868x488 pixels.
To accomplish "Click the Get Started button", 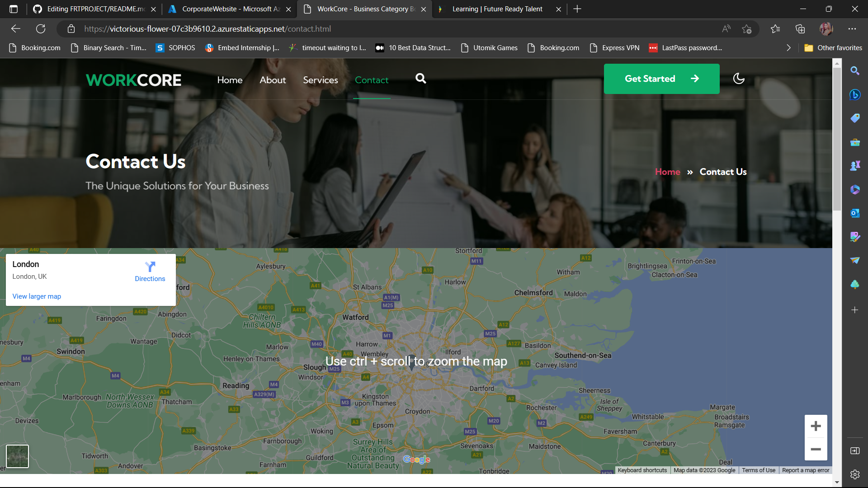I will coord(661,79).
